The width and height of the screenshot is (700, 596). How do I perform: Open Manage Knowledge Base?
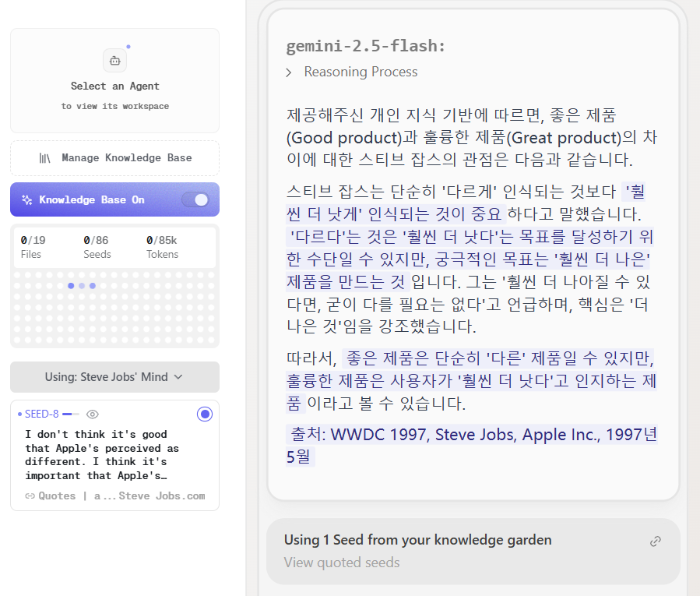114,158
